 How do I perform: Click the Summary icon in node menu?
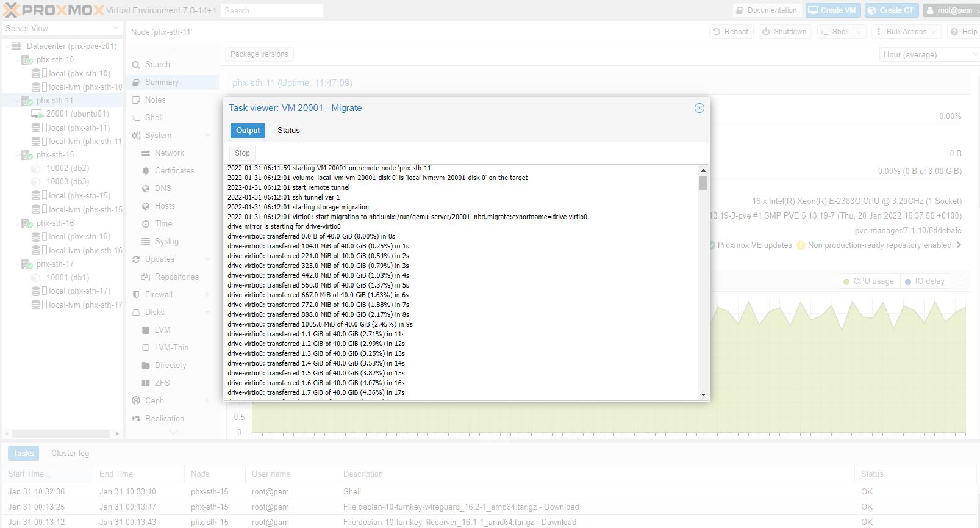pyautogui.click(x=136, y=82)
